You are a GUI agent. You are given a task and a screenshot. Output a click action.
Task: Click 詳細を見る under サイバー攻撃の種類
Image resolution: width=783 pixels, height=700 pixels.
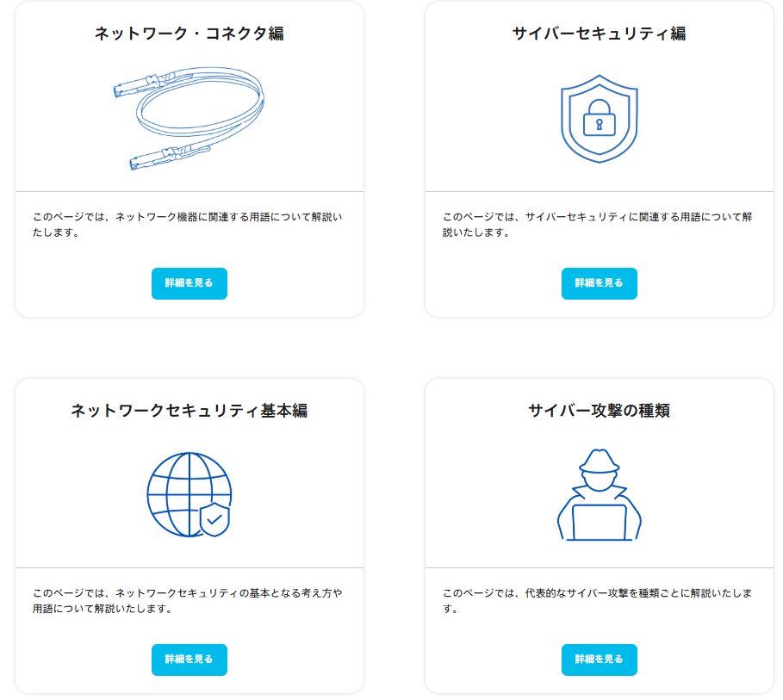pyautogui.click(x=600, y=660)
